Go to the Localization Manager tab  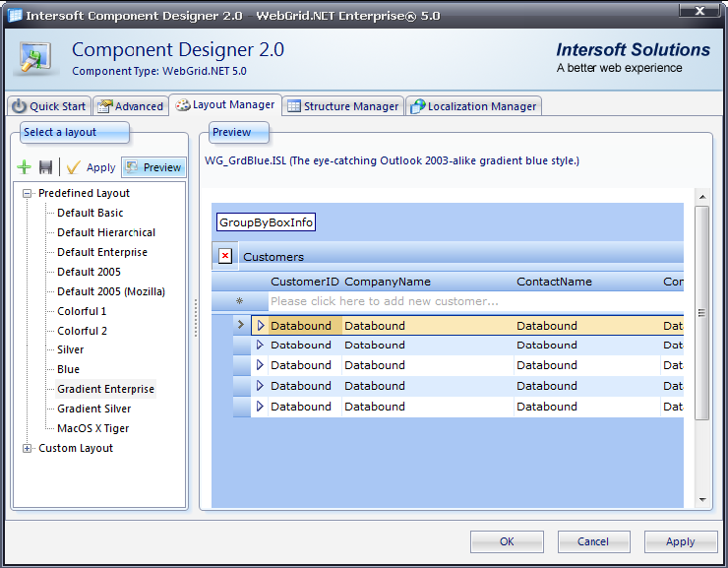click(x=473, y=106)
